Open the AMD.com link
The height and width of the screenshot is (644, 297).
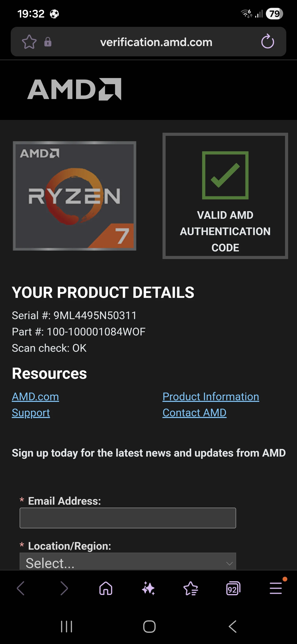pos(35,397)
